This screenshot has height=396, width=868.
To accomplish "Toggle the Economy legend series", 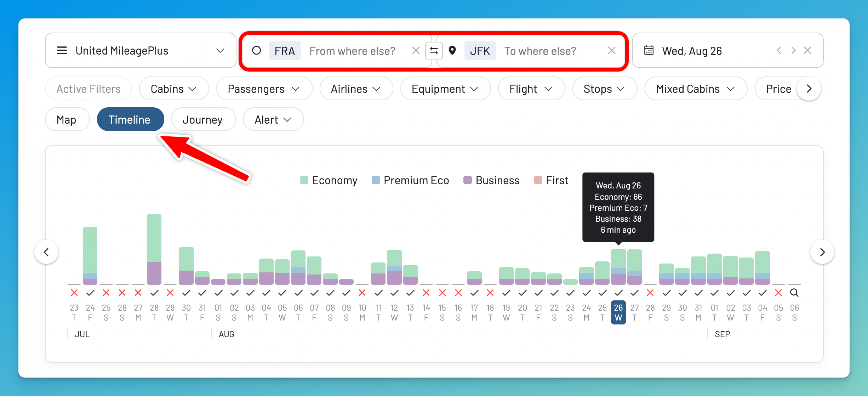I will pyautogui.click(x=329, y=180).
